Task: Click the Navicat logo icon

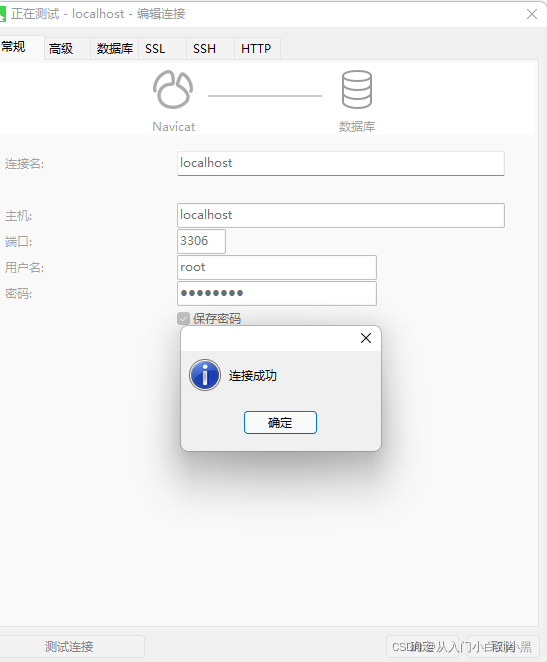Action: click(x=173, y=90)
